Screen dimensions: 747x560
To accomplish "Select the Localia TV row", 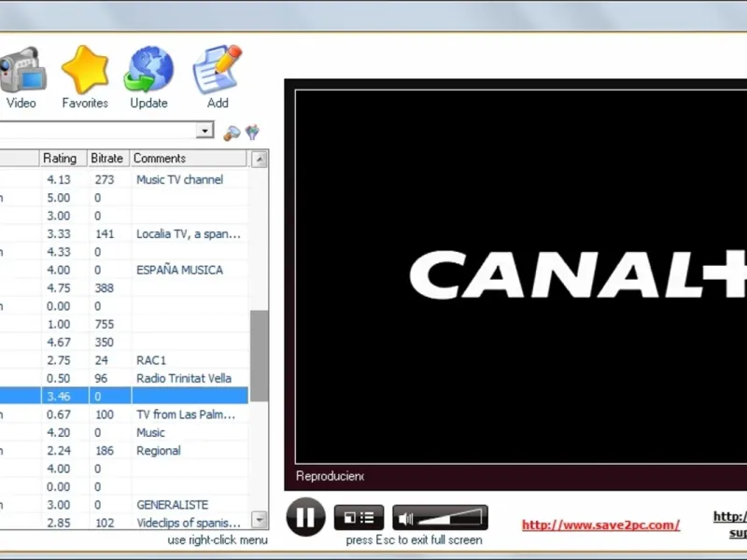I will [x=124, y=234].
